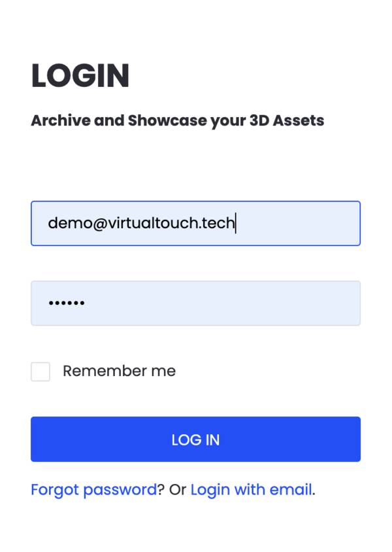
Task: Submit with the blue LOG IN button
Action: click(x=195, y=439)
